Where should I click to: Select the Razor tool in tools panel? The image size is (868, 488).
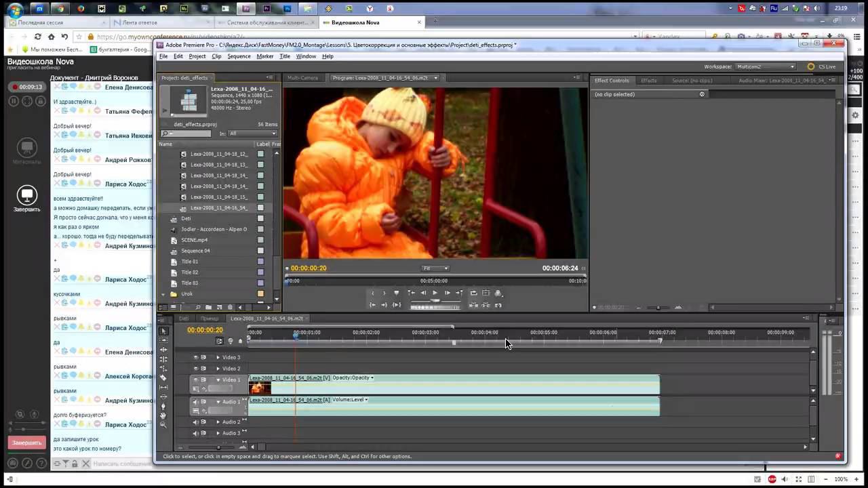(163, 378)
